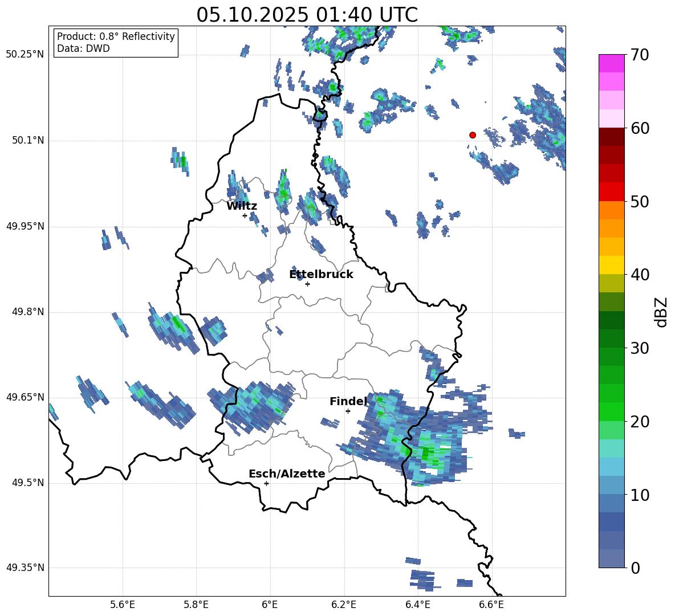Click the Ettelbruck station cross marker
The image size is (675, 616).
(307, 284)
